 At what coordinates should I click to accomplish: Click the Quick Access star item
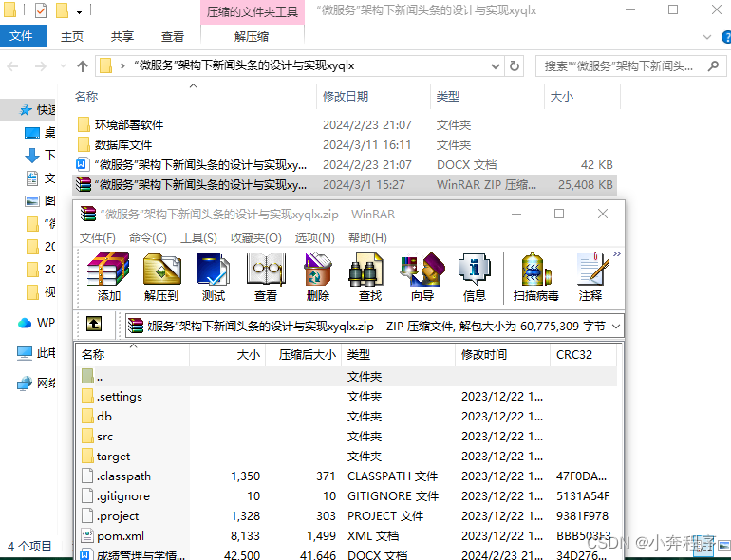tap(36, 110)
